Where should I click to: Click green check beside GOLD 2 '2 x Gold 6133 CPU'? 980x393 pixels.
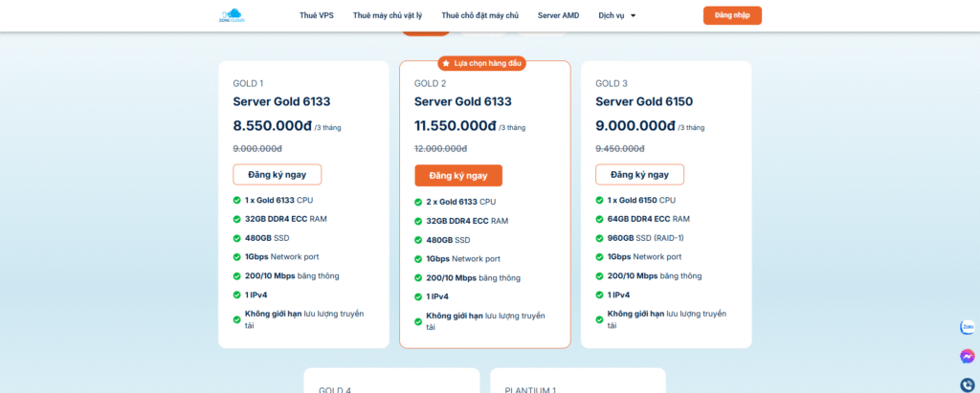[x=418, y=202]
